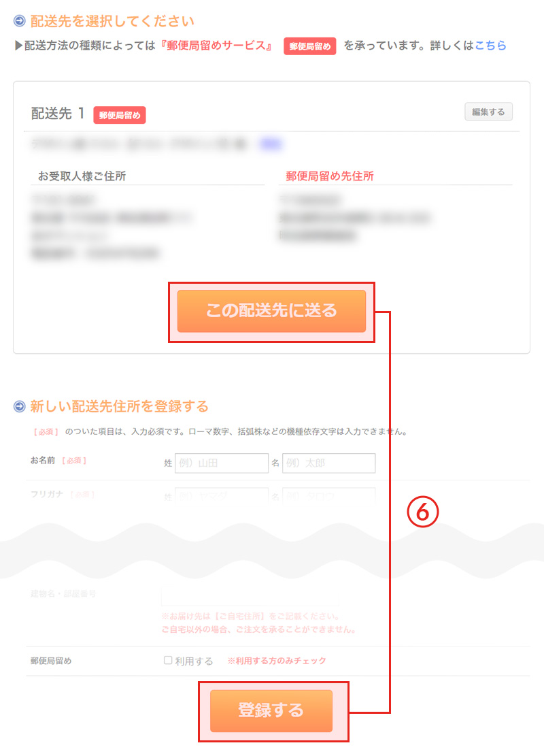Click the お受取人様ご住所 heading

click(82, 176)
